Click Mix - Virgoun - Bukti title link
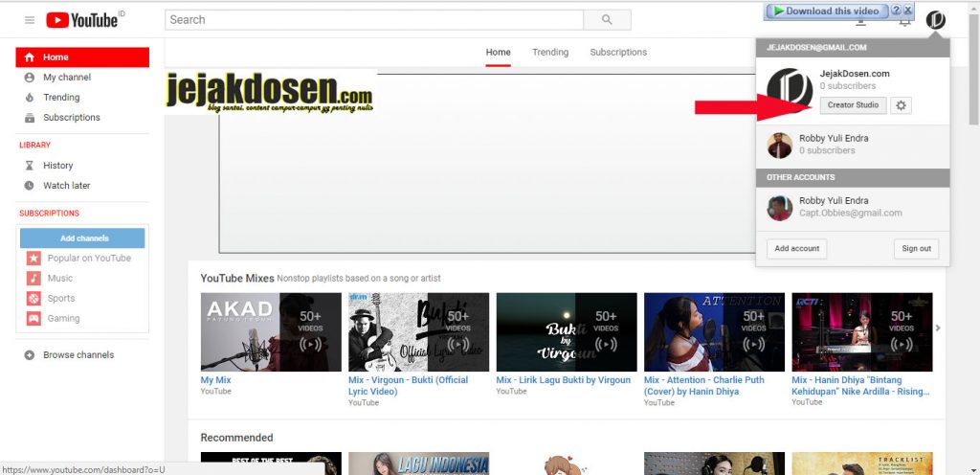Screen dimensions: 980x475 (x=408, y=386)
